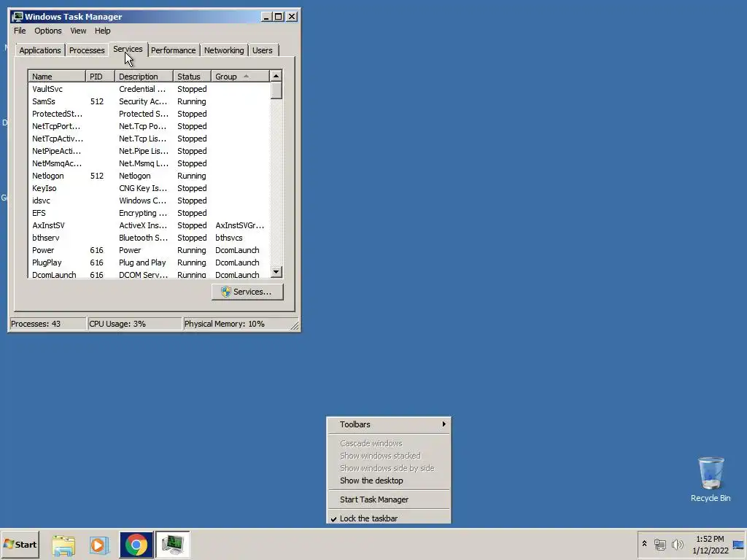The width and height of the screenshot is (747, 560).
Task: Select the KeyIso service row
Action: [149, 188]
